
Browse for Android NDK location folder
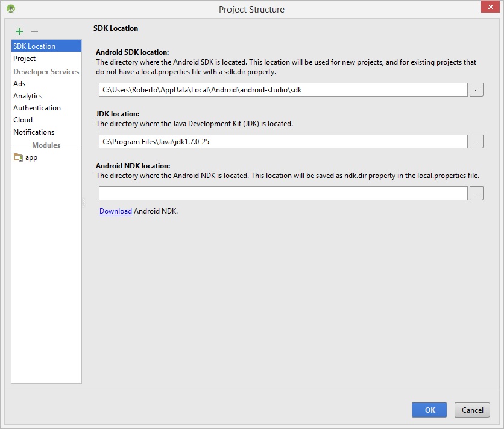point(476,193)
